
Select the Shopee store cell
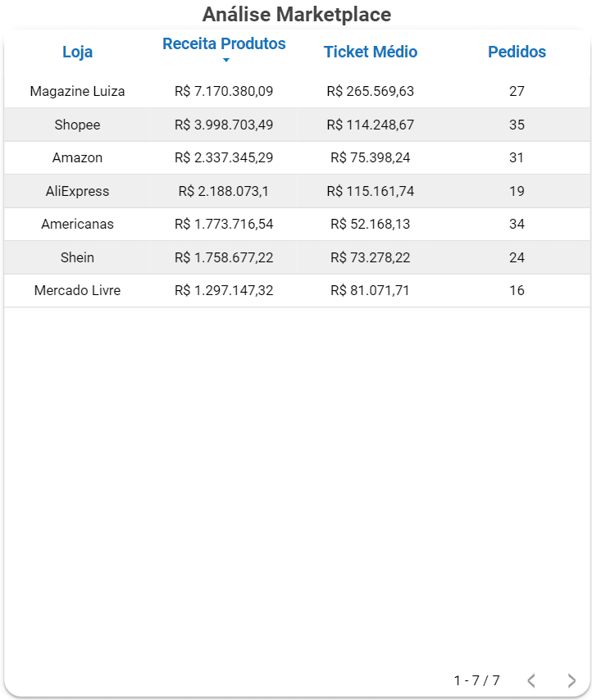78,125
